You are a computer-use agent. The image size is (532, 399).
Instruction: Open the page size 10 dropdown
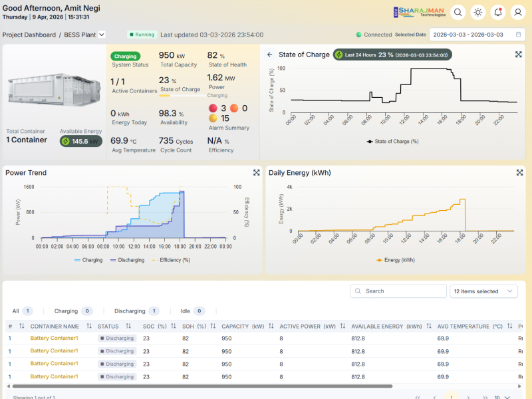point(502,397)
